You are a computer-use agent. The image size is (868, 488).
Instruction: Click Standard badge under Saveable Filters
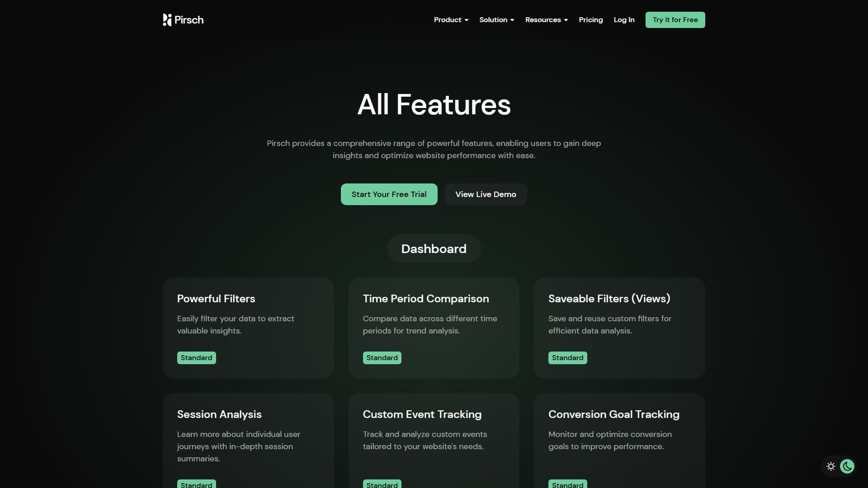click(x=568, y=358)
